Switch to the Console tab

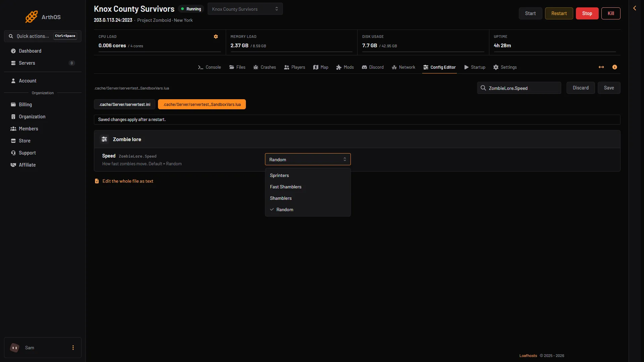pos(209,67)
